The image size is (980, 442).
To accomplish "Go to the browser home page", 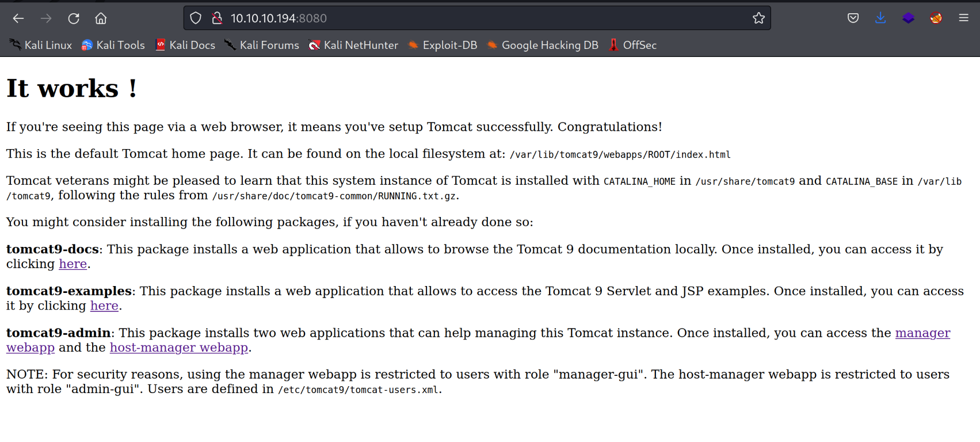I will [101, 18].
